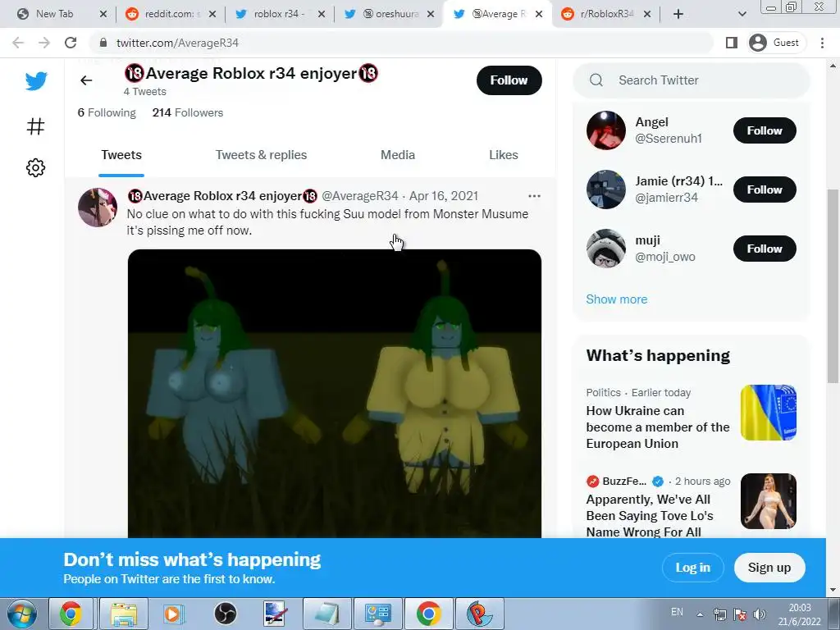Close the New Tab browser tab

[x=103, y=14]
